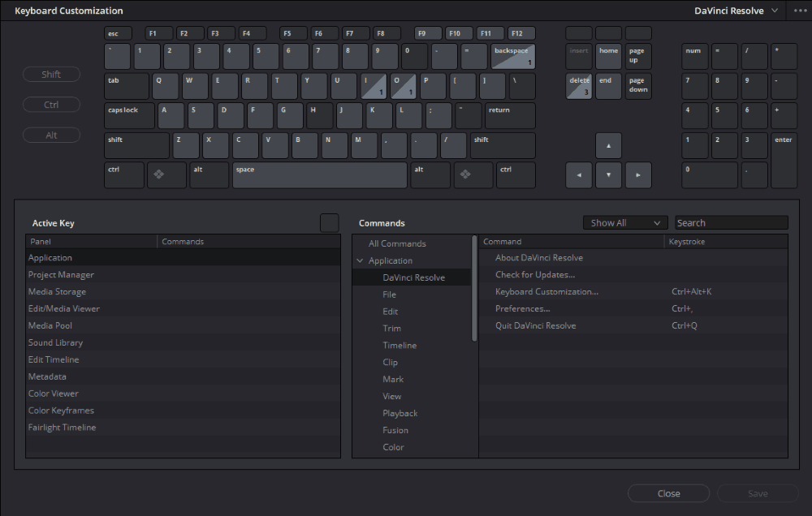Toggle the Shift modifier pill button
The height and width of the screenshot is (516, 812).
51,75
